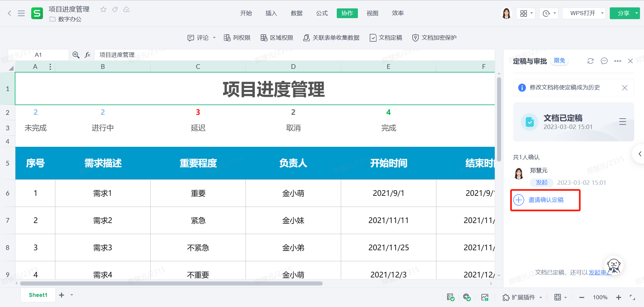This screenshot has height=307, width=644.
Task: Click the globe status bar icon
Action: pyautogui.click(x=467, y=297)
